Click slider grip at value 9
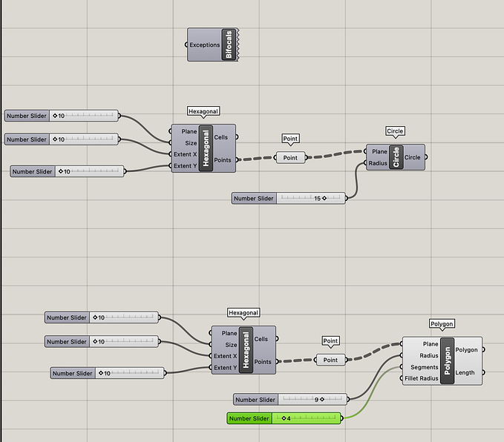This screenshot has width=504, height=442. 322,399
